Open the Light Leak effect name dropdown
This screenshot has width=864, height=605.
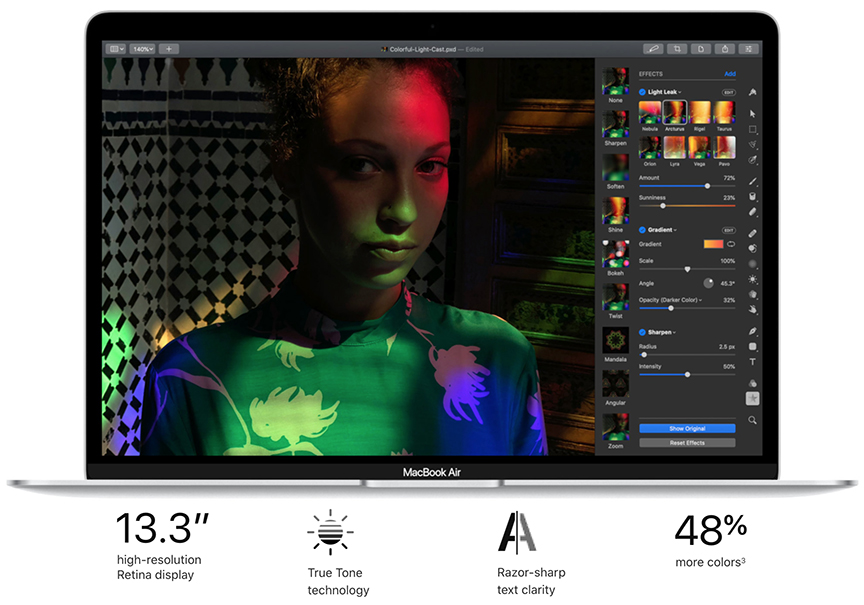(665, 92)
